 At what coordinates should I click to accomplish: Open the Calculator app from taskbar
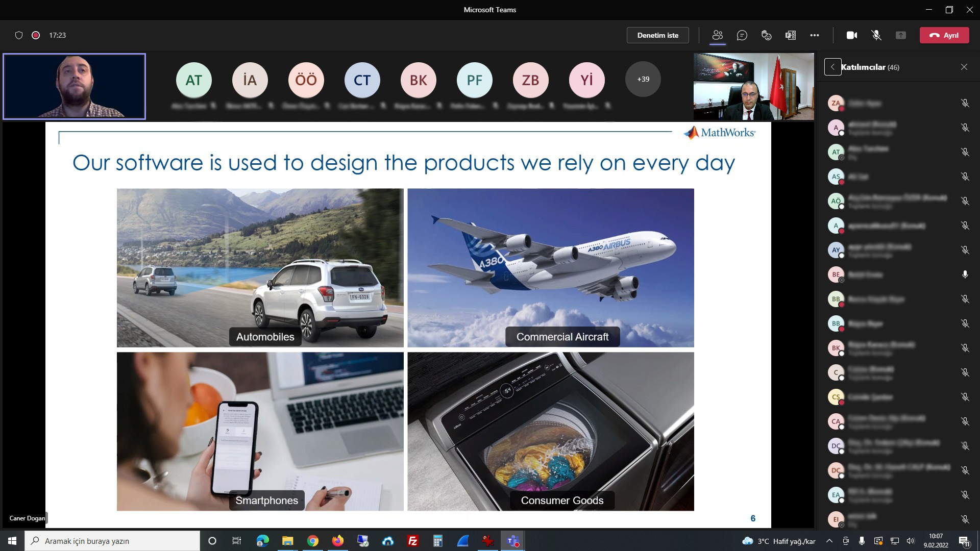pyautogui.click(x=438, y=541)
